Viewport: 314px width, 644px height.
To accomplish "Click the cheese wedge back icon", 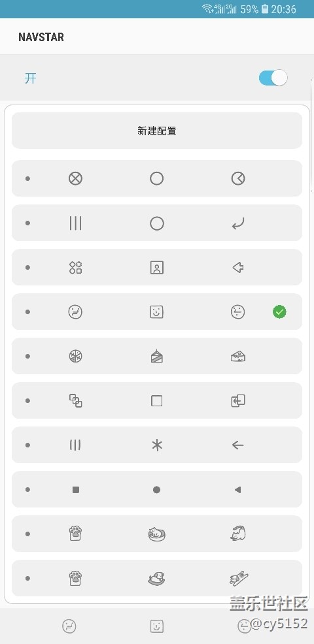I will pos(238,356).
